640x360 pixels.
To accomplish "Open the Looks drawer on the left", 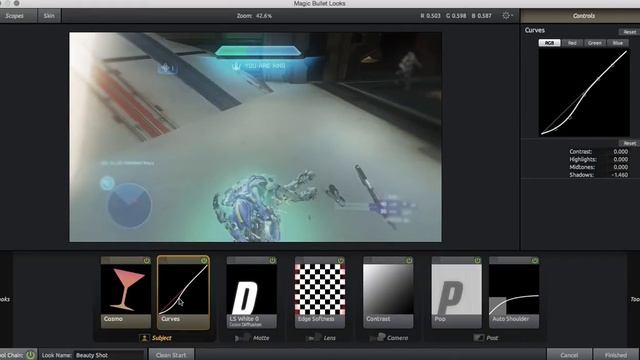I will tap(5, 299).
